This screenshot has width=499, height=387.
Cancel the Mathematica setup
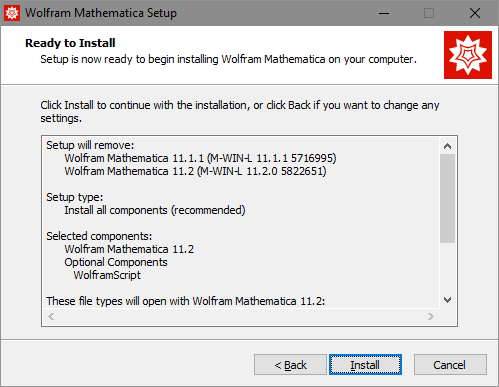[450, 365]
